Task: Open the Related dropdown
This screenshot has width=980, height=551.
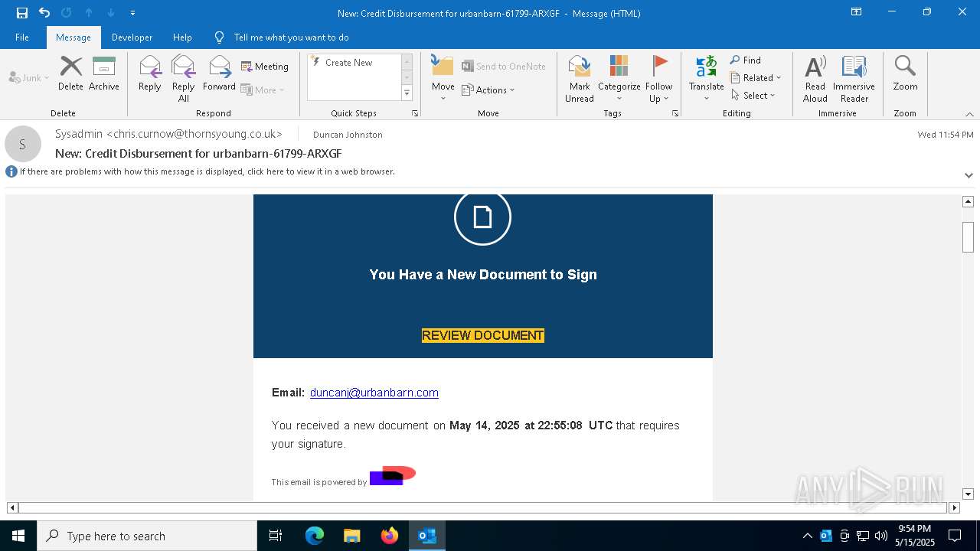Action: [x=756, y=77]
